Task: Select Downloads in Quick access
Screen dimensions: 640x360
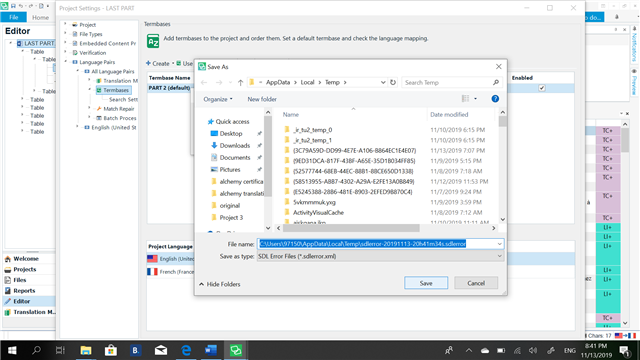Action: pos(234,145)
